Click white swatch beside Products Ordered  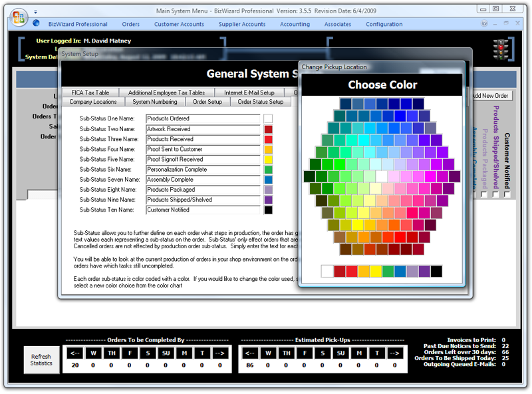(x=268, y=118)
